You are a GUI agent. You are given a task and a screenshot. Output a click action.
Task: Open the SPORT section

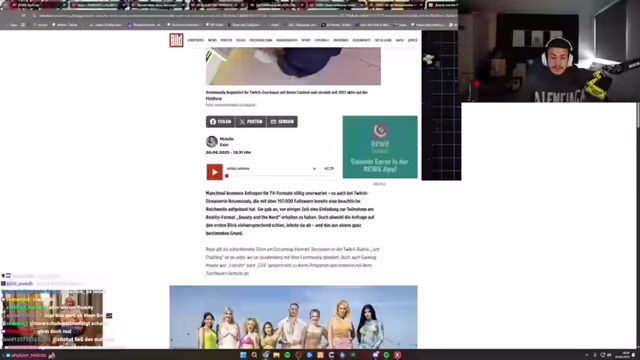pos(306,40)
